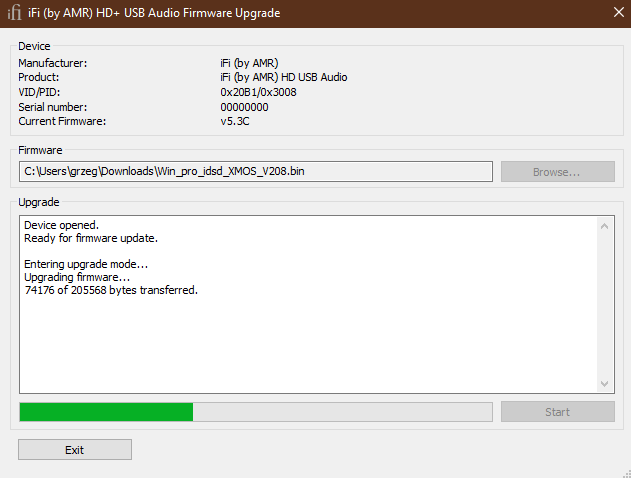The height and width of the screenshot is (478, 631).
Task: Click the Start button
Action: pos(557,412)
